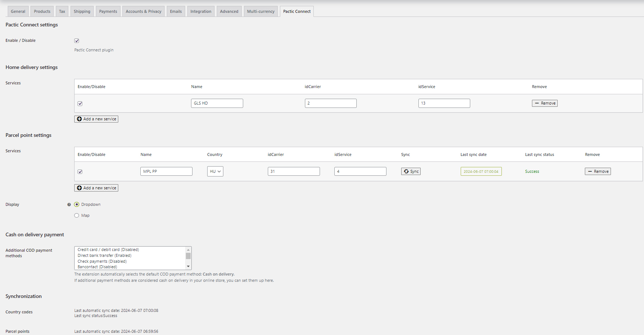644x335 pixels.
Task: Click the COD methods list scroll-down arrow
Action: 188,267
